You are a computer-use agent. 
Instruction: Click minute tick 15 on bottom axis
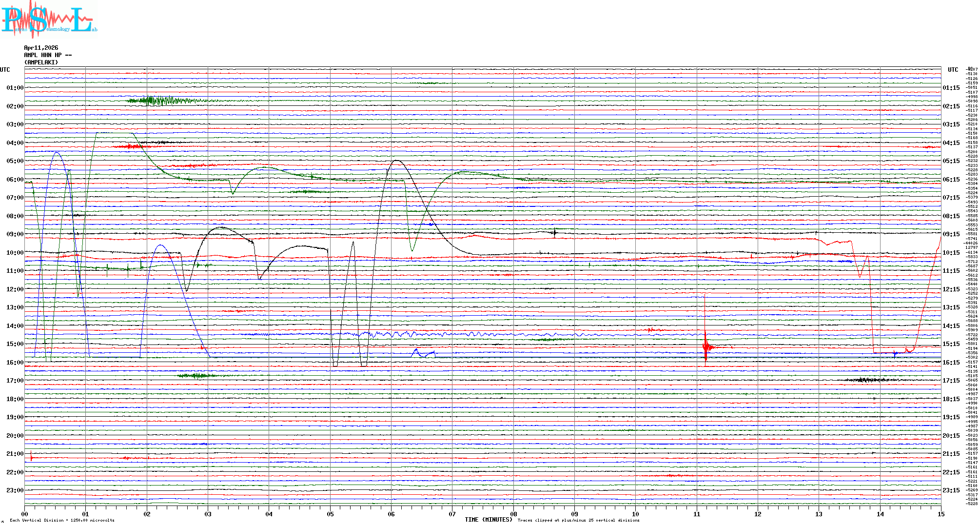coord(941,514)
